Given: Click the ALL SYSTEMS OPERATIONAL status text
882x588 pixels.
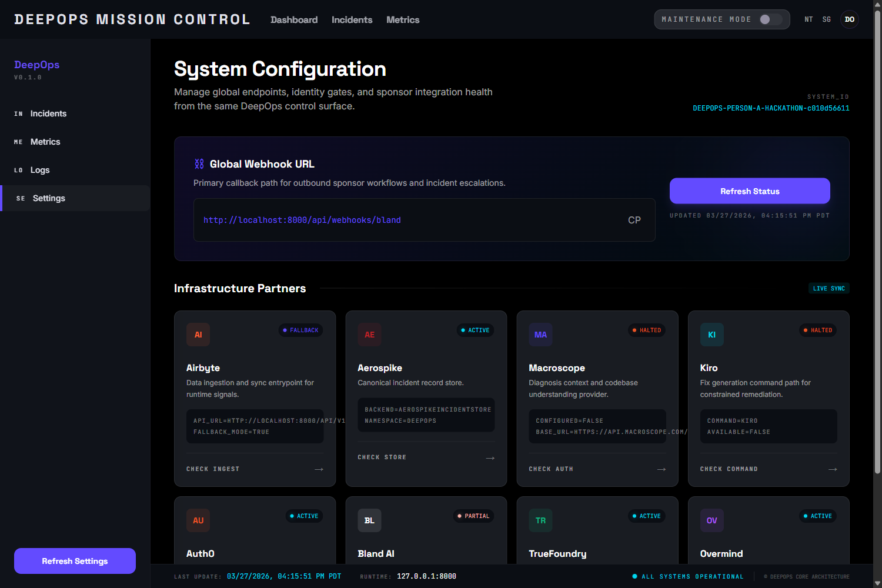Looking at the screenshot, I should 693,576.
